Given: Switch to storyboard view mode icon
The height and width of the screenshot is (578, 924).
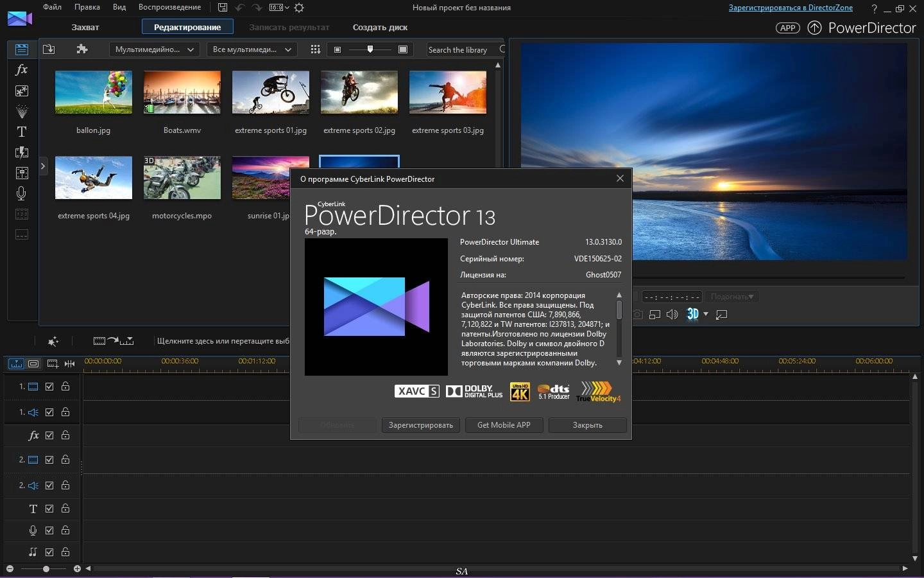Looking at the screenshot, I should pyautogui.click(x=33, y=363).
